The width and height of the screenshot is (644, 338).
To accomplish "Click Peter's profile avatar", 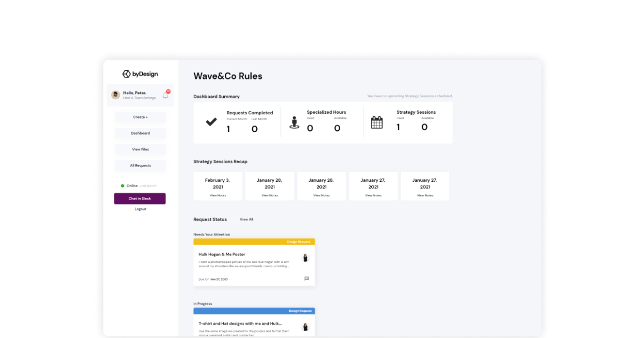I will point(115,95).
